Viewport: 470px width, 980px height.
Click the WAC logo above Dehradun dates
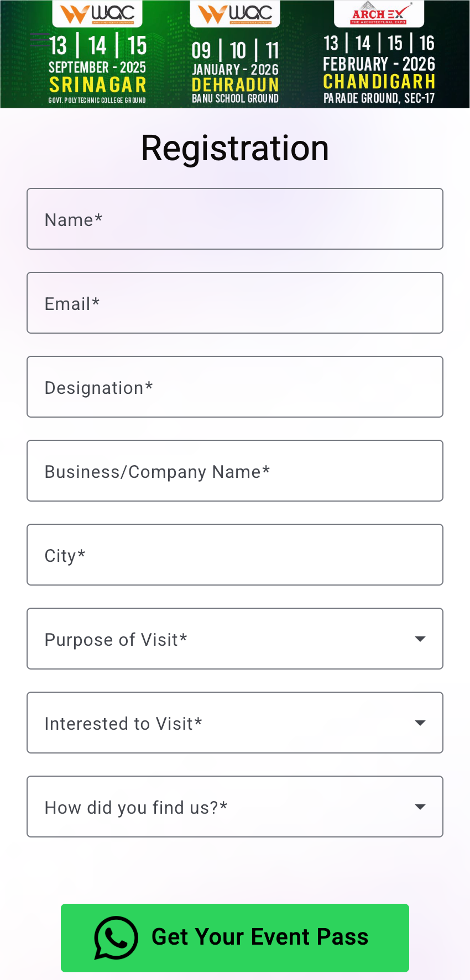pyautogui.click(x=235, y=14)
